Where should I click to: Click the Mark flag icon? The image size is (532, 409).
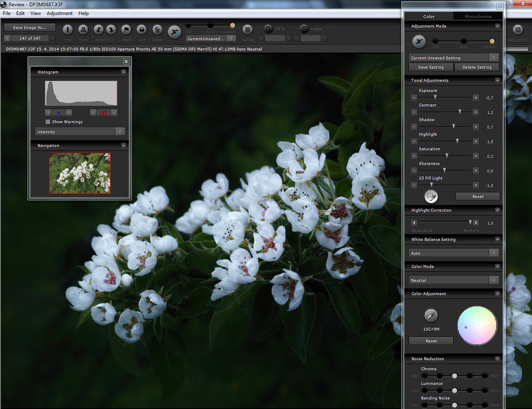click(x=126, y=30)
